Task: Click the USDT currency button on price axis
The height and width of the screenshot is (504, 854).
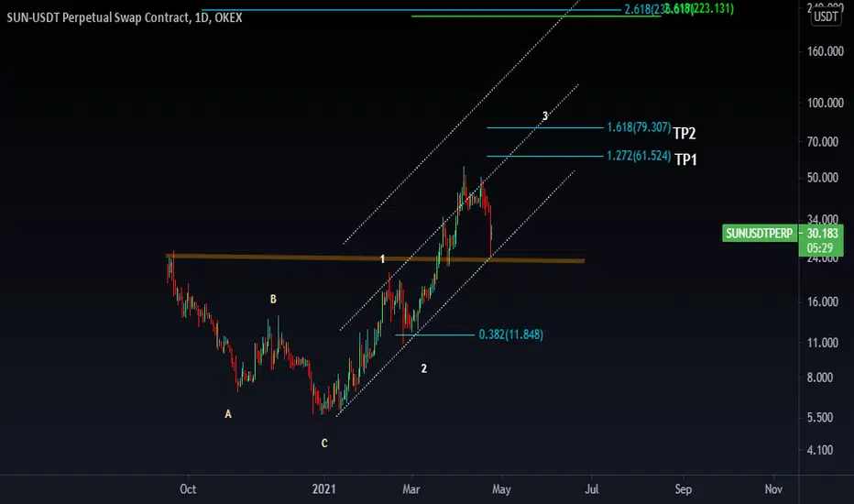Action: pos(826,16)
